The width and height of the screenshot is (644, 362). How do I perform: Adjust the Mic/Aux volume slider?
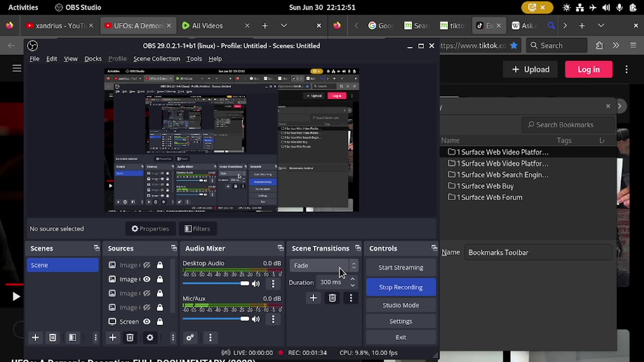pyautogui.click(x=216, y=319)
